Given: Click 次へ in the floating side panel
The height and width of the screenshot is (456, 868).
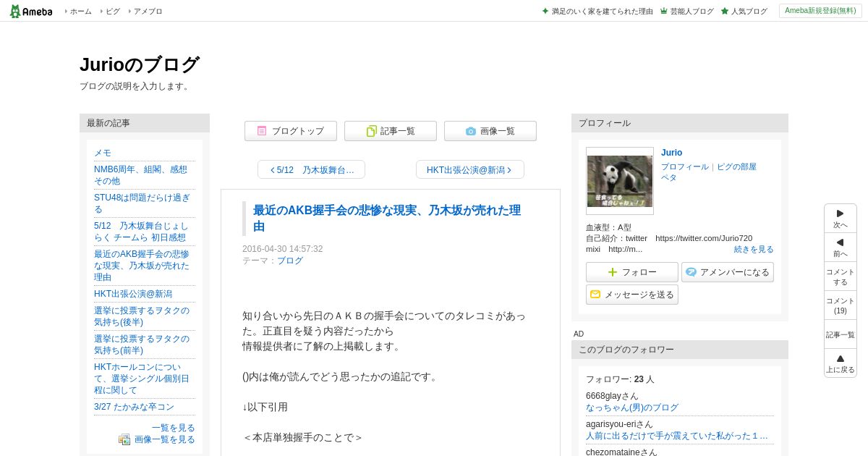Looking at the screenshot, I should click(x=841, y=219).
